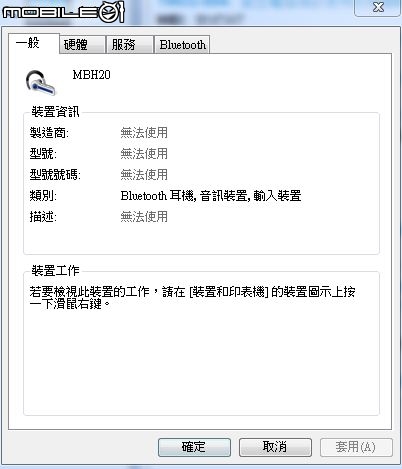Confirm with the 確定 button
This screenshot has height=469, width=402.
194,447
